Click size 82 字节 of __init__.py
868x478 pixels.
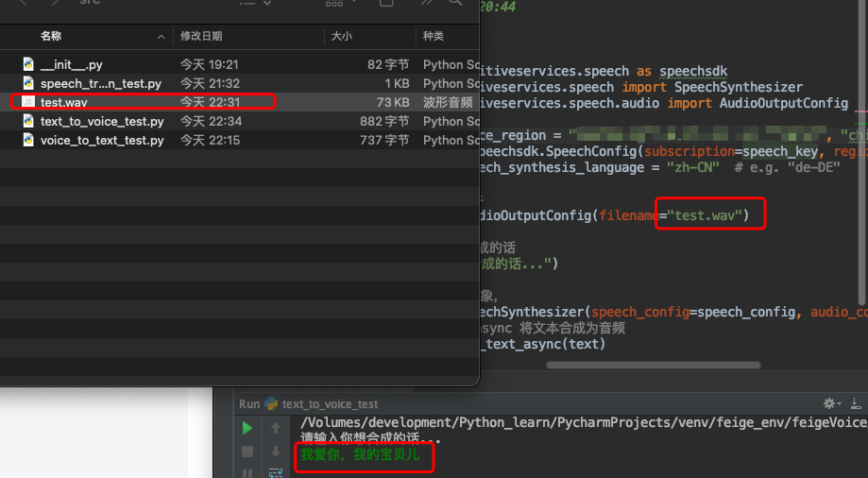pos(388,64)
